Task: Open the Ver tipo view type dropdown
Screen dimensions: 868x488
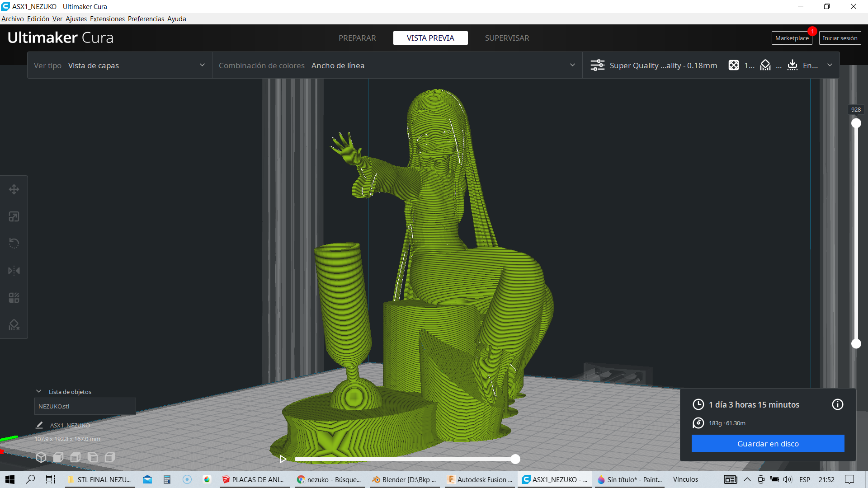Action: tap(119, 66)
